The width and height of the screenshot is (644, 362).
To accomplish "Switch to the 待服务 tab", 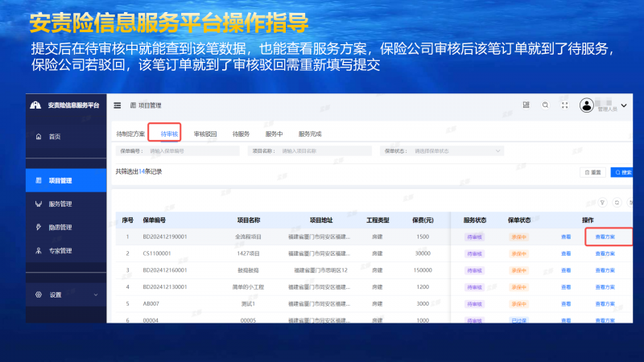I will point(241,134).
